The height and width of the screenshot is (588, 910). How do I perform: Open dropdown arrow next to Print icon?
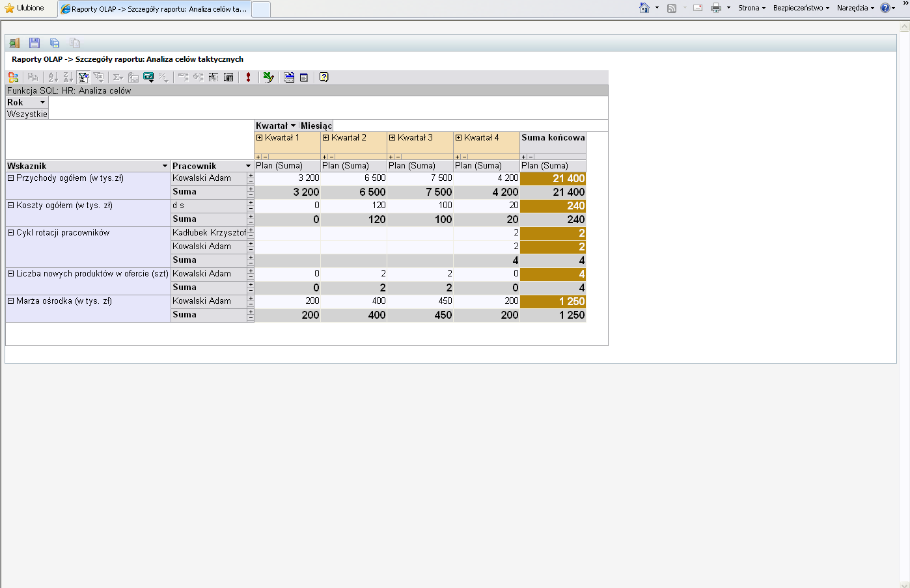(728, 8)
